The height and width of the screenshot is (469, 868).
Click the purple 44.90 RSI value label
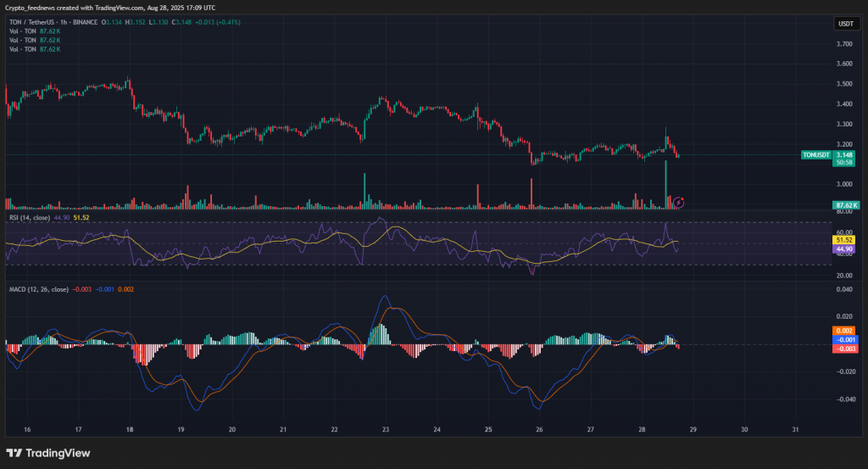844,250
